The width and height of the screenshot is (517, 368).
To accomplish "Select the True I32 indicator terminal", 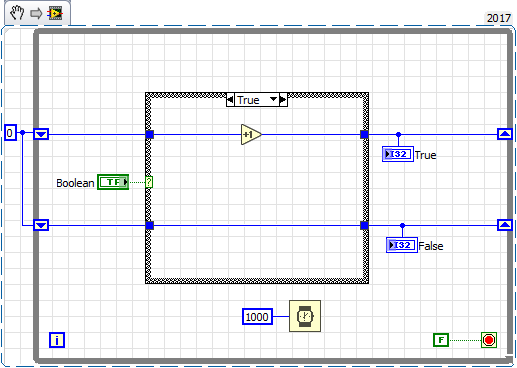I will (398, 154).
